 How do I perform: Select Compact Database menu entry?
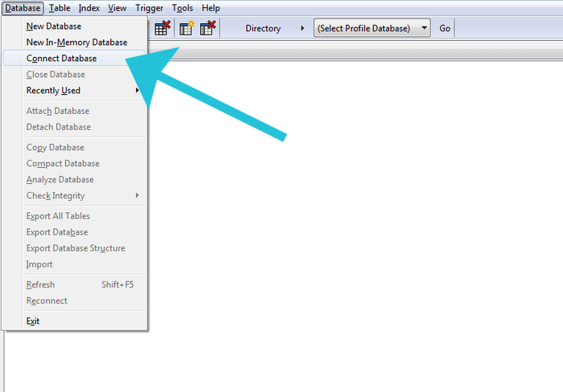pyautogui.click(x=74, y=164)
